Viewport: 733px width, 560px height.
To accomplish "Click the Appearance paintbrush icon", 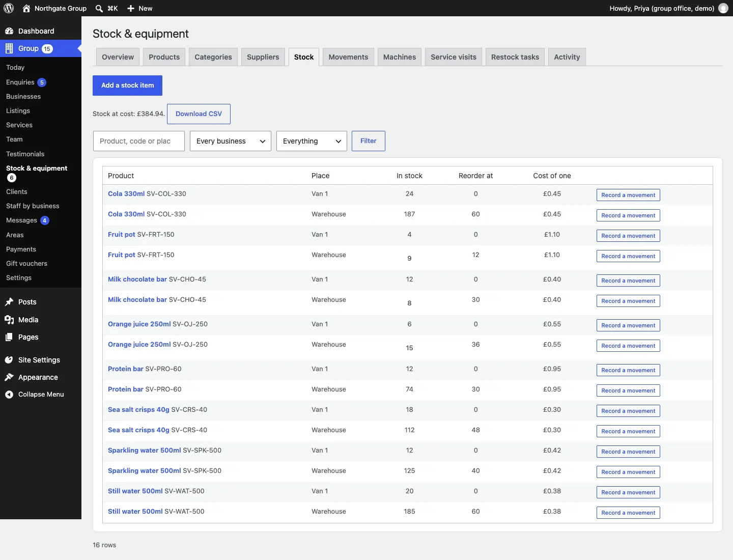I will (9, 377).
